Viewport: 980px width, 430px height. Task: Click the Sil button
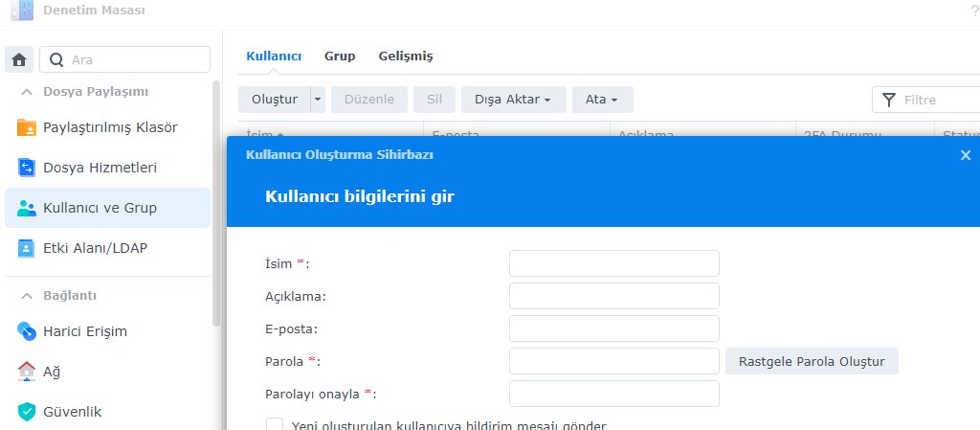[x=434, y=100]
